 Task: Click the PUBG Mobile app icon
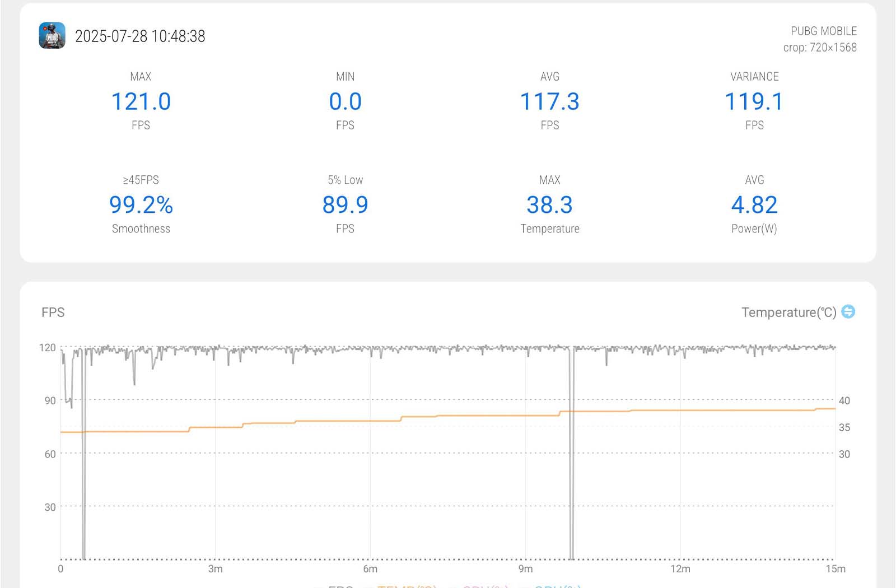(52, 36)
